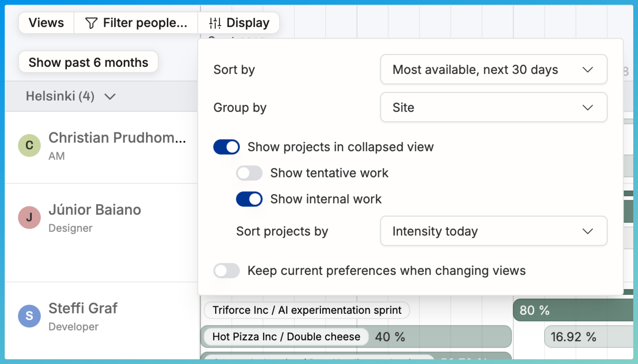Image resolution: width=638 pixels, height=364 pixels.
Task: Enable Keep current preferences when changing views
Action: coord(227,270)
